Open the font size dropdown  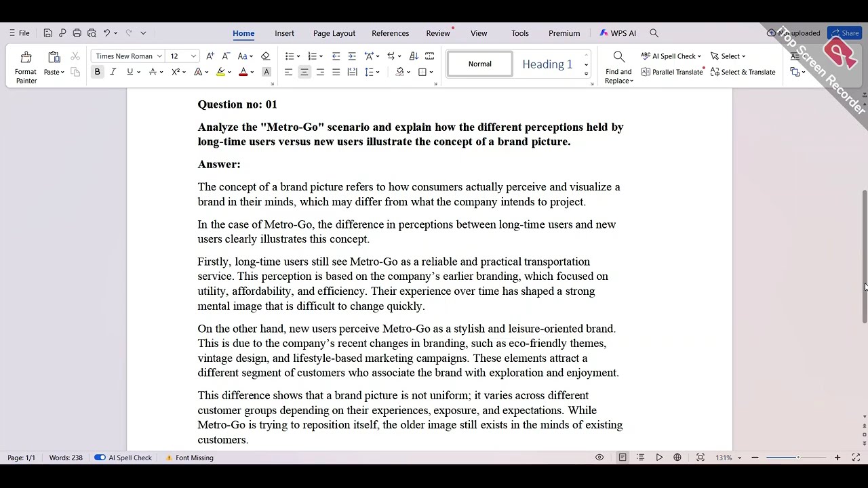click(x=193, y=56)
